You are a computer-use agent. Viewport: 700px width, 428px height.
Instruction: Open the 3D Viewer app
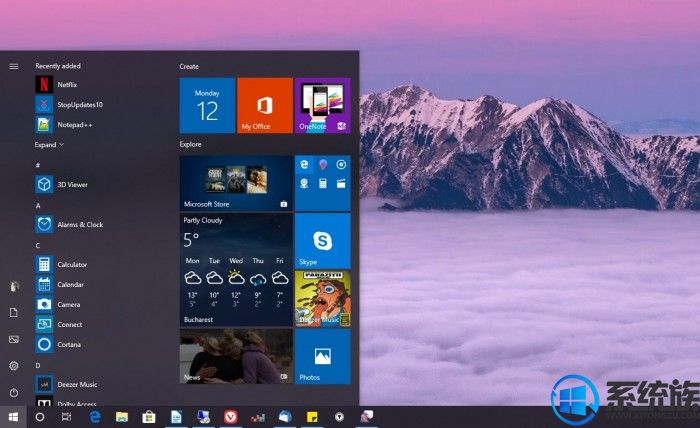(70, 184)
